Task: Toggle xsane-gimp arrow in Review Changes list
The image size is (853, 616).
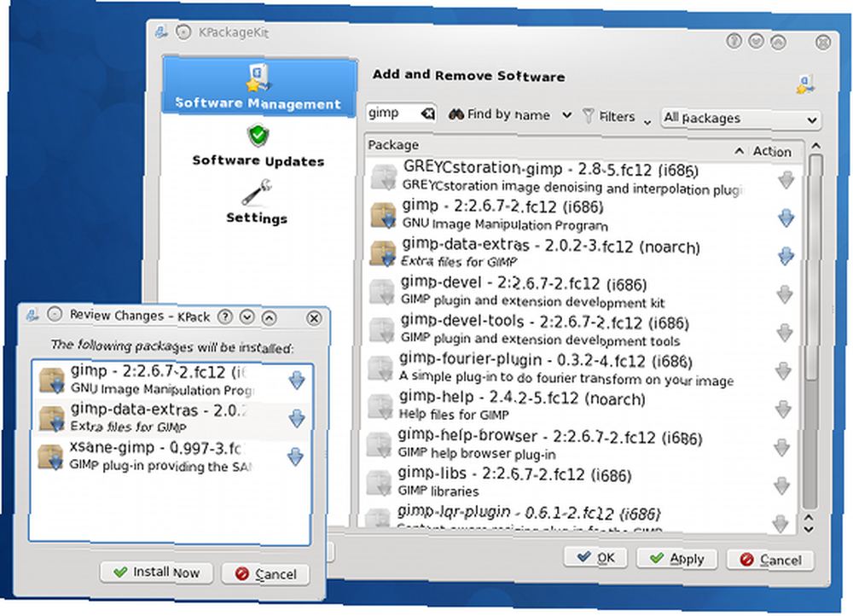Action: (295, 456)
